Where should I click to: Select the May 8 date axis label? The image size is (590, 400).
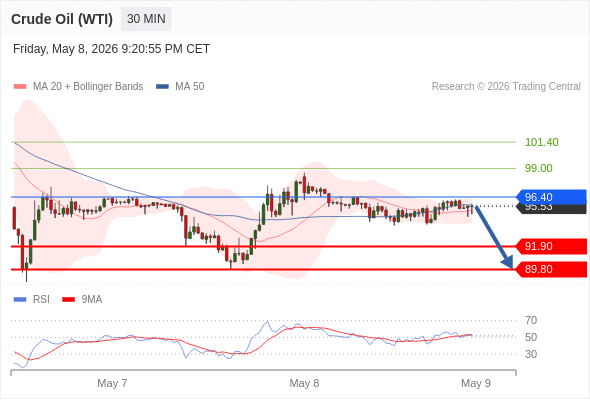click(x=304, y=383)
